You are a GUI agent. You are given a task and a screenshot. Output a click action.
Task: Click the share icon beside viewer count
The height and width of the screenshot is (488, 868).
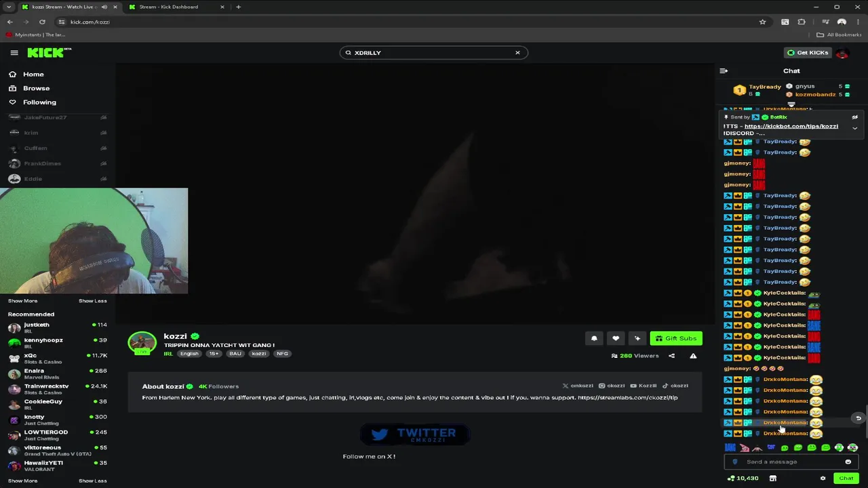[671, 356]
